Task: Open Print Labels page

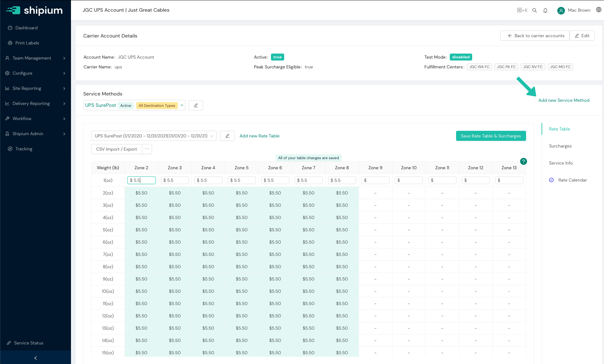Action: [27, 43]
